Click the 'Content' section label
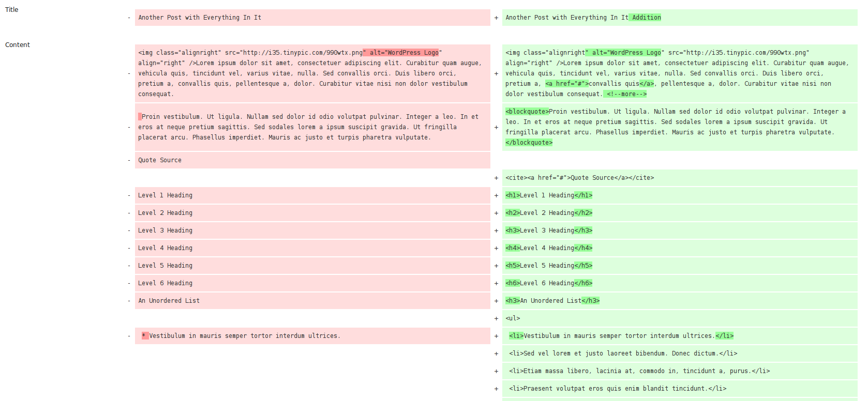This screenshot has width=868, height=401. tap(17, 44)
